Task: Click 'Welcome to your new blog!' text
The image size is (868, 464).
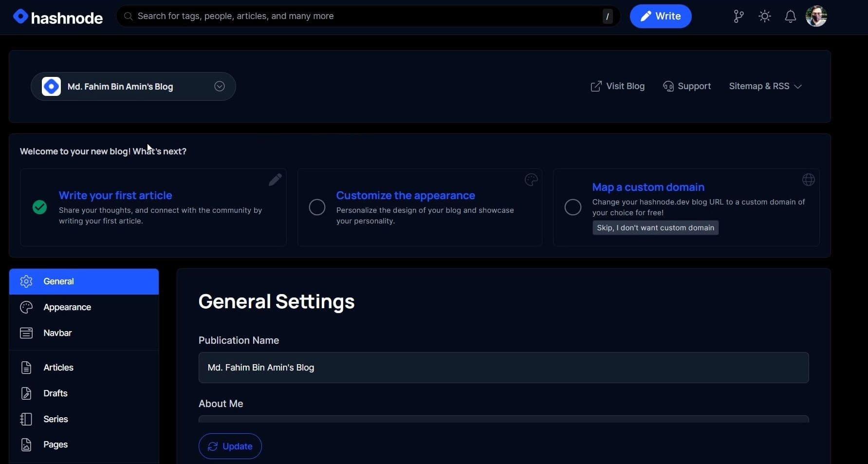Action: 75,151
